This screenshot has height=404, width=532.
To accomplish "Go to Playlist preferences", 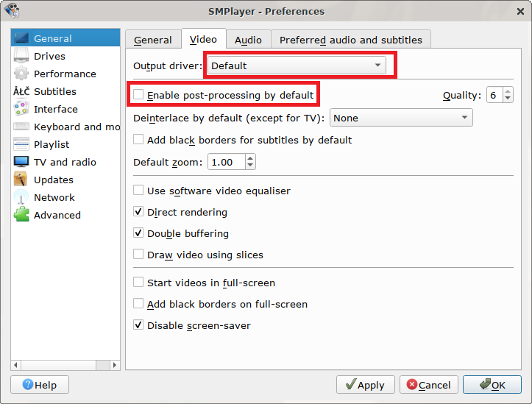I will [x=65, y=144].
